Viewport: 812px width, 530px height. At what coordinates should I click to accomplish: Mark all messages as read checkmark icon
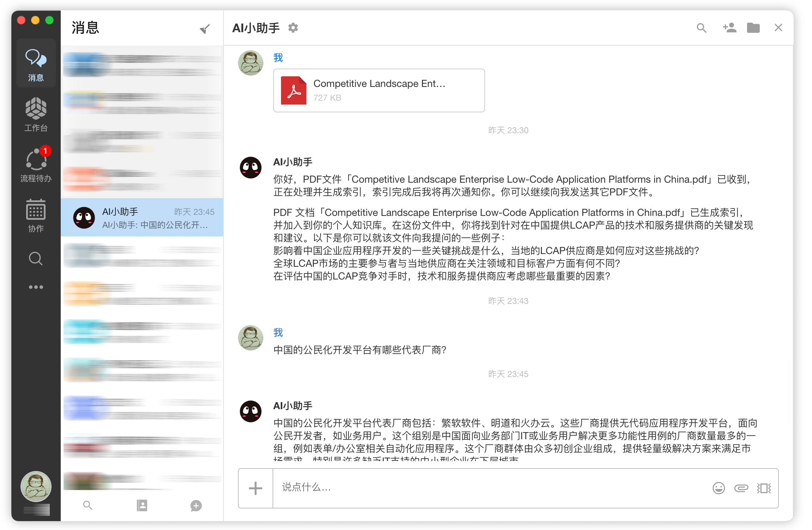click(205, 28)
